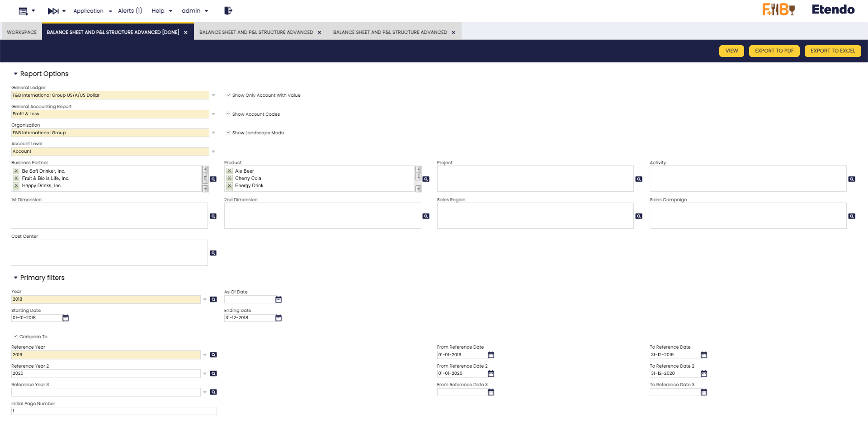Viewport: 868px width, 425px height.
Task: Open Business Partner search selector
Action: tap(213, 179)
